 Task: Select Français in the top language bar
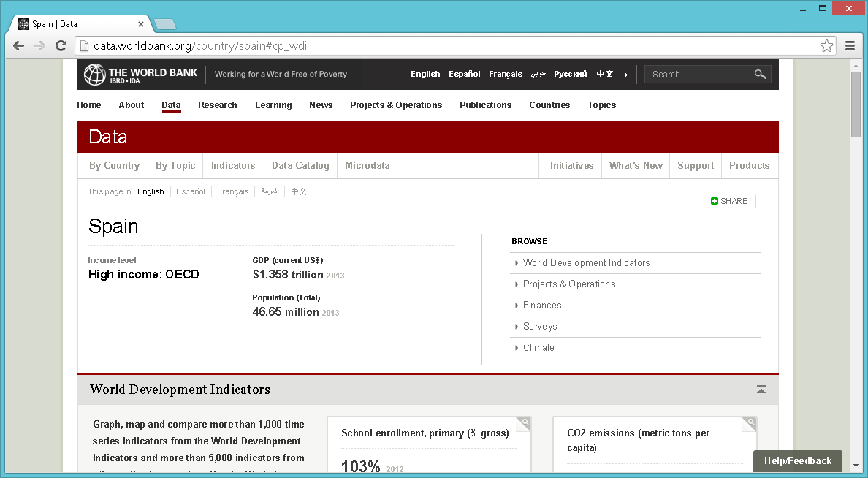pyautogui.click(x=506, y=75)
